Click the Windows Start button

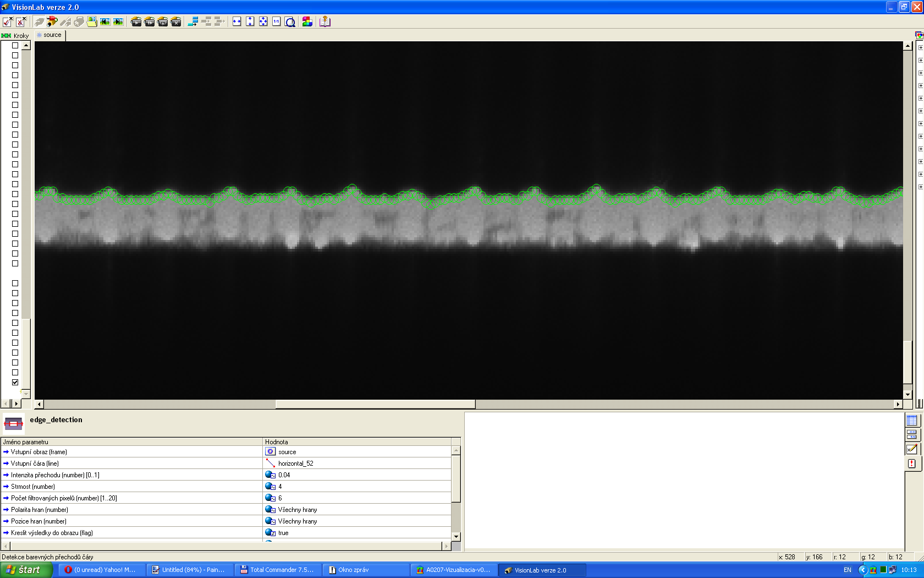point(25,570)
